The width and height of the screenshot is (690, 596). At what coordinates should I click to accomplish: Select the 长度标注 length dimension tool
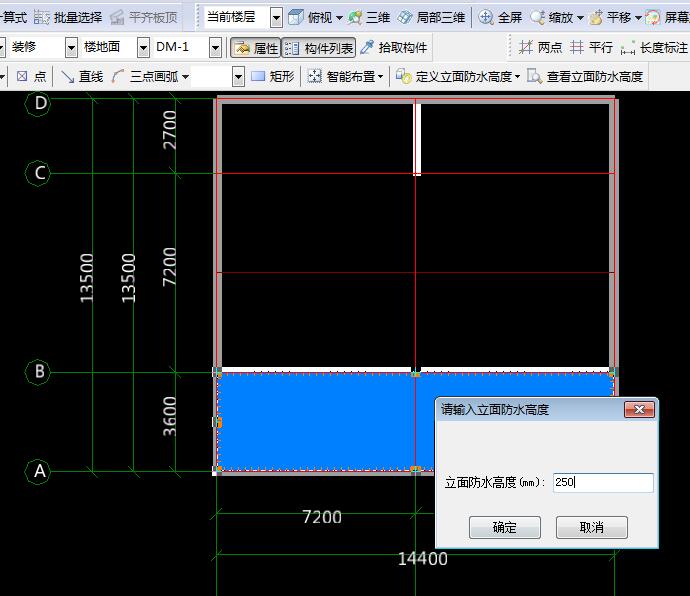[x=654, y=47]
